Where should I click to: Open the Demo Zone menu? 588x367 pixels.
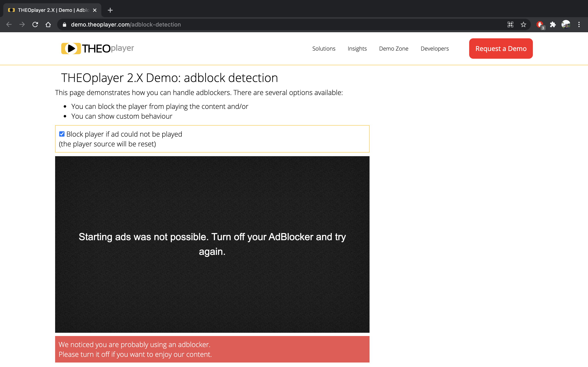(393, 48)
